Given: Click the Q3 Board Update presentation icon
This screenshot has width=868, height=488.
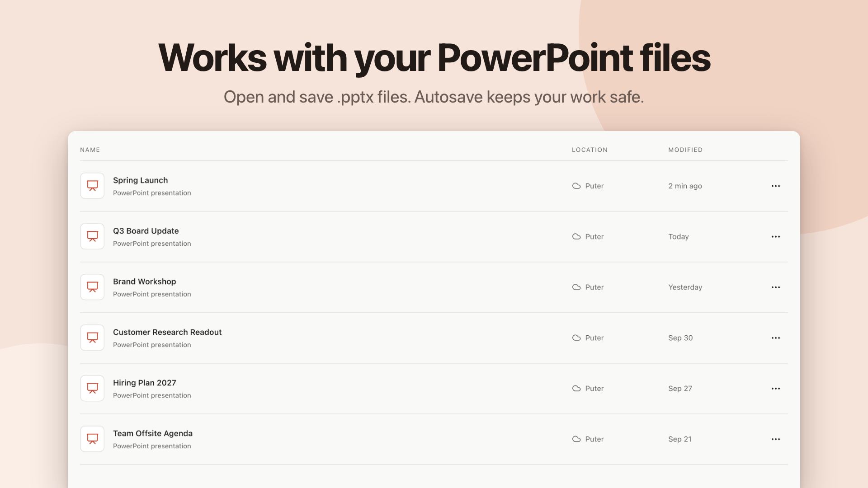Looking at the screenshot, I should click(x=92, y=236).
